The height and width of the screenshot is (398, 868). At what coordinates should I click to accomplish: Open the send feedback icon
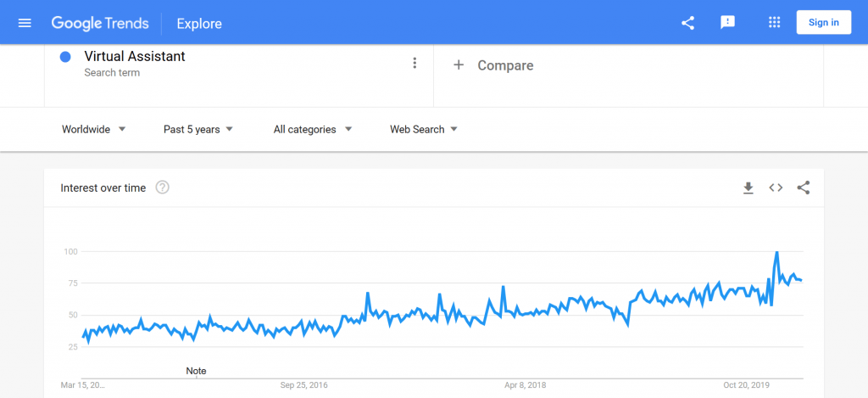727,23
